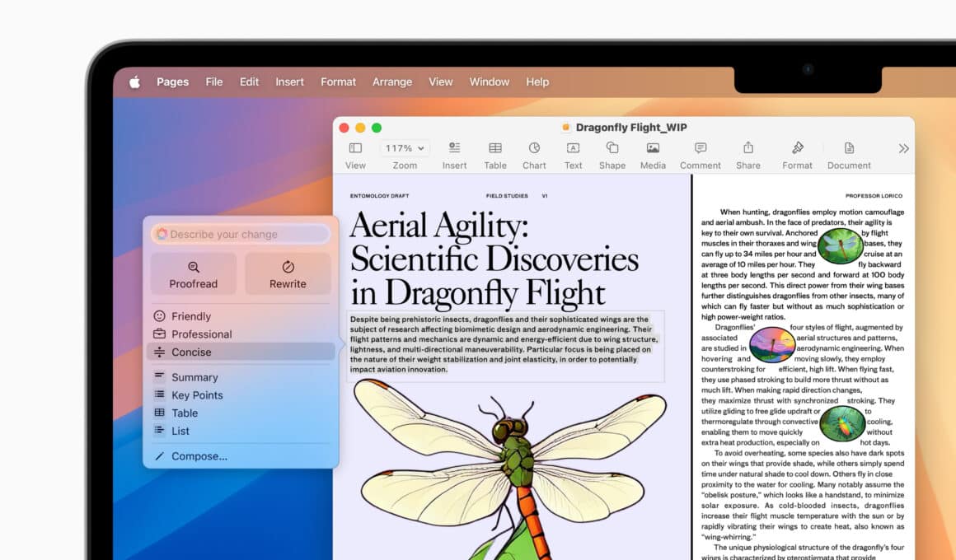Click the Proofread button
Viewport: 956px width, 560px height.
coord(194,273)
